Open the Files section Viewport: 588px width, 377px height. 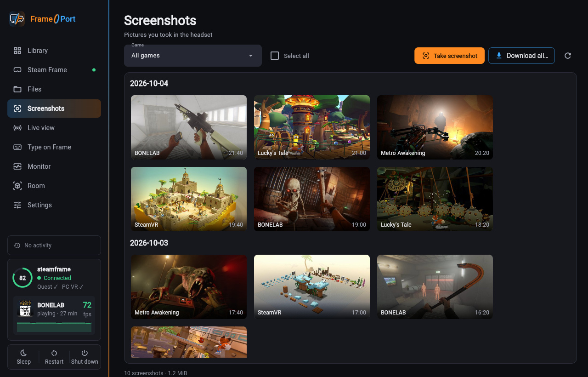[x=54, y=89]
